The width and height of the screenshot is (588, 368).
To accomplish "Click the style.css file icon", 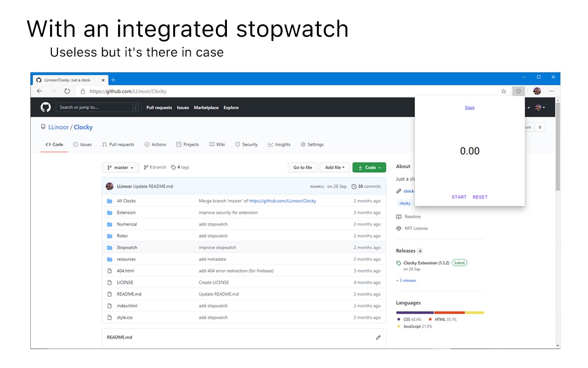I will (109, 317).
